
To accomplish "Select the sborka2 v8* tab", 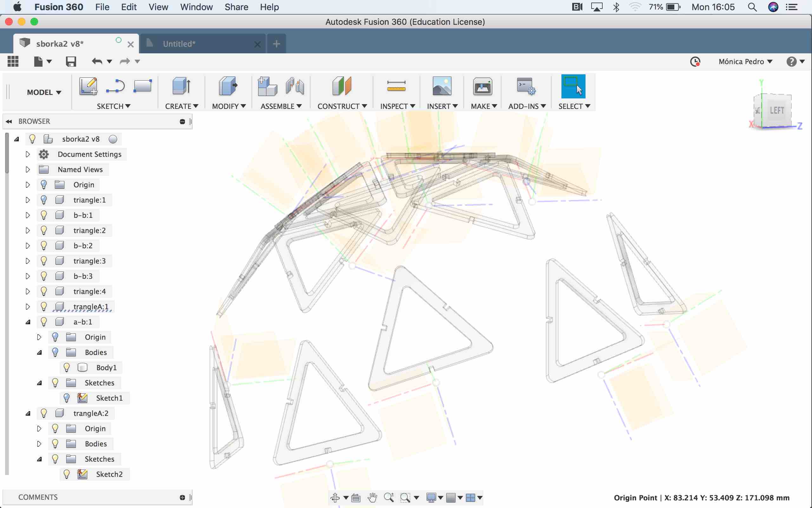I will (x=76, y=44).
